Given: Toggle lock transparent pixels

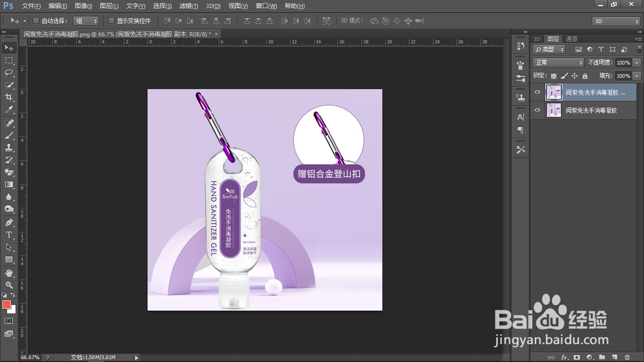Looking at the screenshot, I should click(x=553, y=76).
